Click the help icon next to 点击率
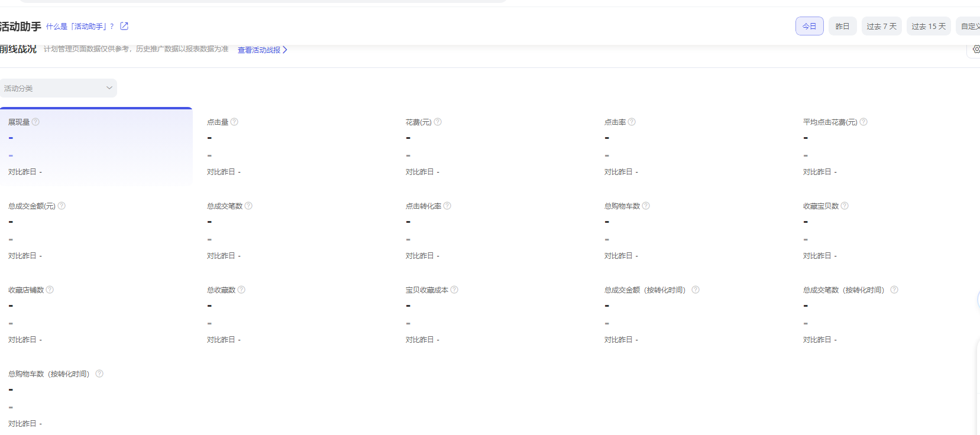The width and height of the screenshot is (980, 435). pyautogui.click(x=632, y=122)
